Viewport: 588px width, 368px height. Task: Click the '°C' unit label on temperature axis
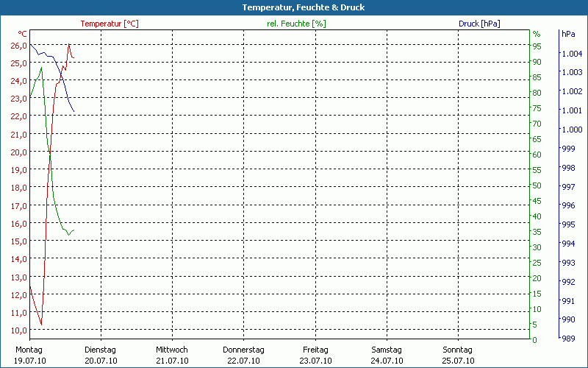(x=23, y=34)
